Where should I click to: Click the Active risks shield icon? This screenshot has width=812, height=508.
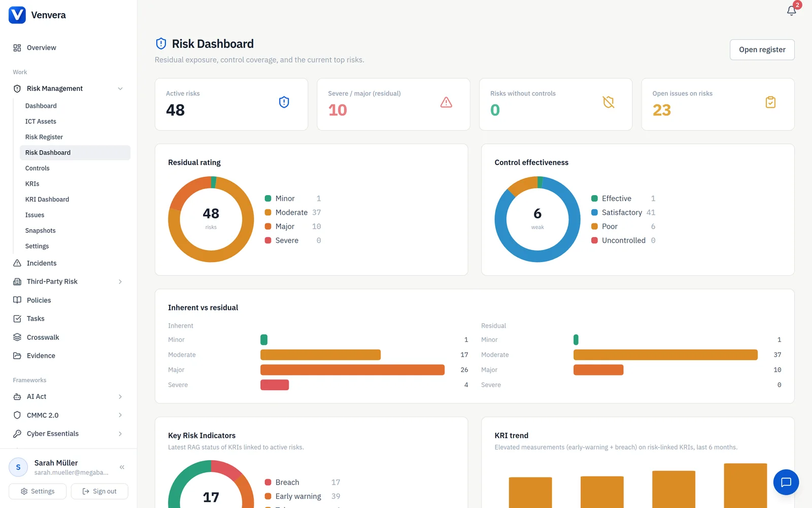pos(284,102)
